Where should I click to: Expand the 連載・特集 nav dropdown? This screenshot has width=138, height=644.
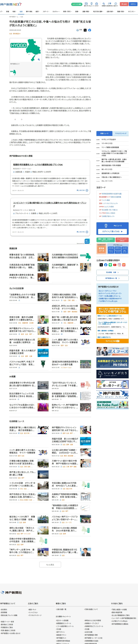86,11
